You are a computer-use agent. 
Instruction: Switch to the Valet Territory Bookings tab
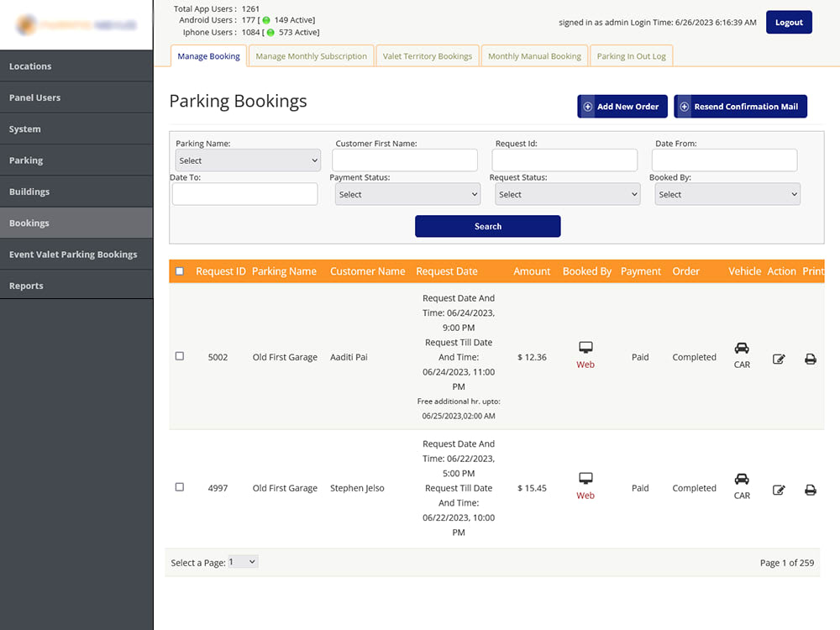[x=427, y=55]
